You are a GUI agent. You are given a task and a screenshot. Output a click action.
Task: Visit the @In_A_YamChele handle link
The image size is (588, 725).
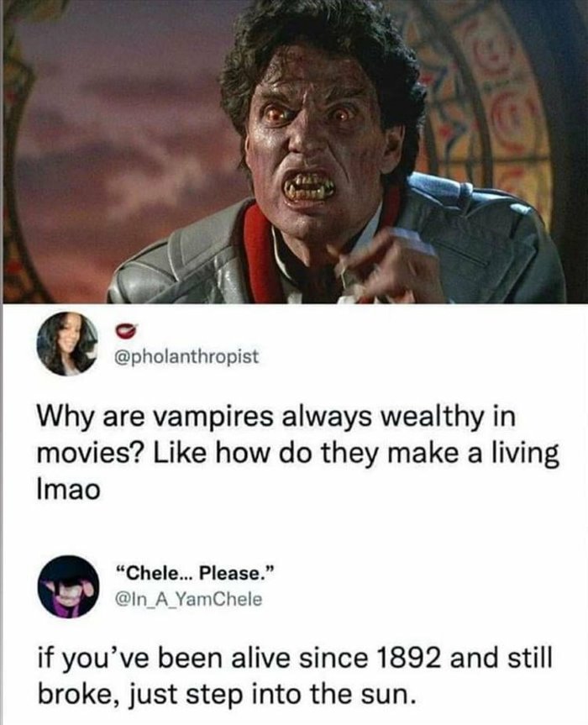(x=188, y=599)
